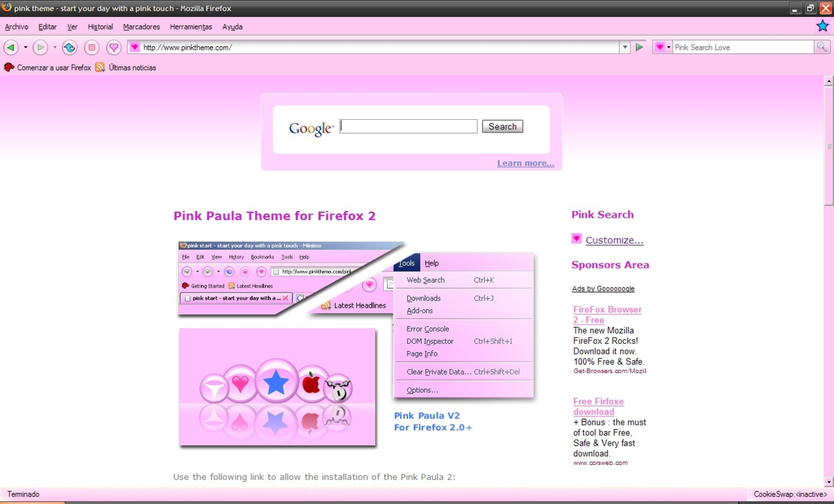The height and width of the screenshot is (504, 834).
Task: Click the vertical scrollbar up arrow
Action: pos(829,81)
